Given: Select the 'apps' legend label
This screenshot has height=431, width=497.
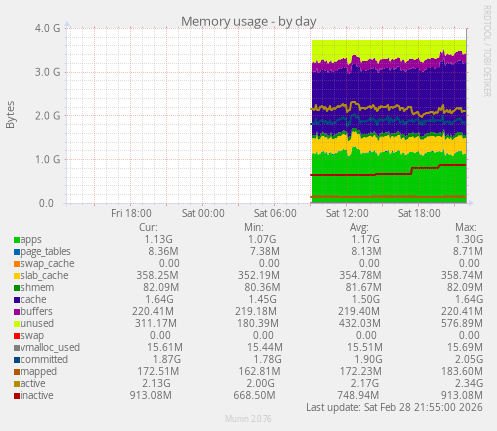Looking at the screenshot, I should 31,240.
